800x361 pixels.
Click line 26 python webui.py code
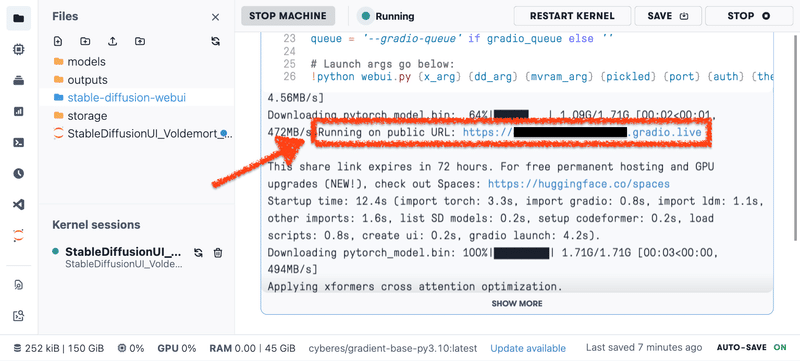click(542, 77)
